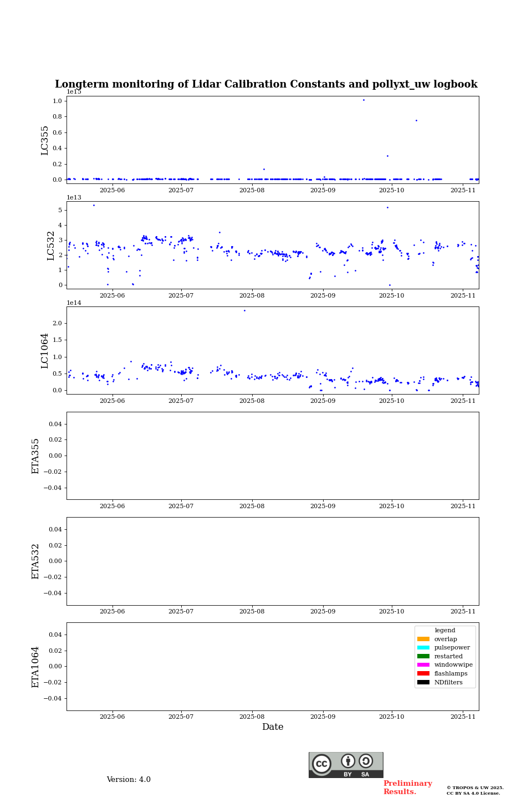Click the LC355 y-axis label
532x798 pixels.
pyautogui.click(x=45, y=140)
